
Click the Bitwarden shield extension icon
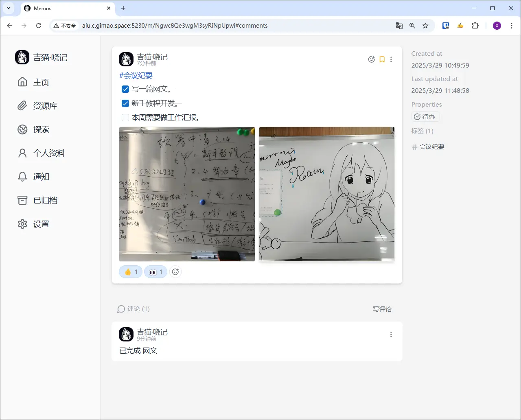446,26
